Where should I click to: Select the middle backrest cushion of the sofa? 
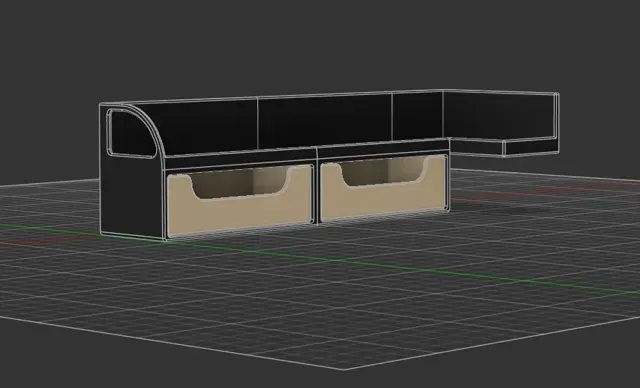[x=325, y=121]
